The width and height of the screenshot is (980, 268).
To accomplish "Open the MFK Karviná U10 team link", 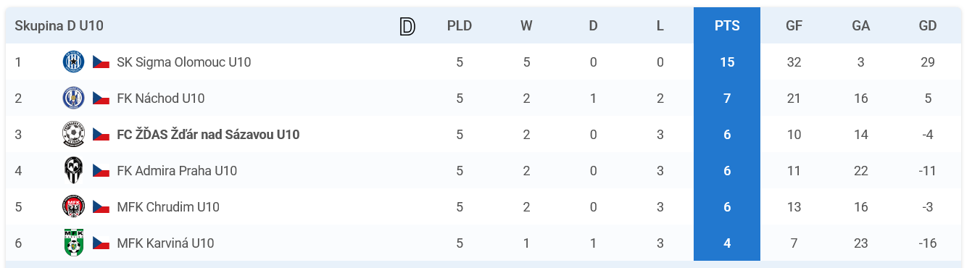I will click(165, 243).
